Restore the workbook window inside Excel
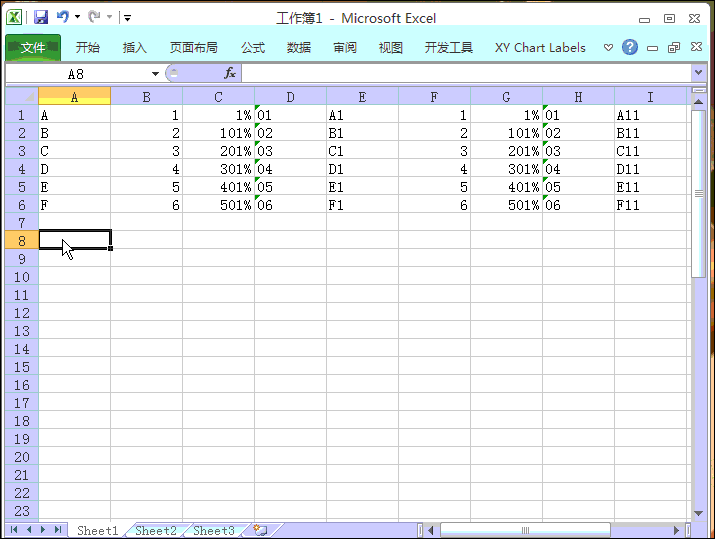The height and width of the screenshot is (539, 715). pos(674,47)
